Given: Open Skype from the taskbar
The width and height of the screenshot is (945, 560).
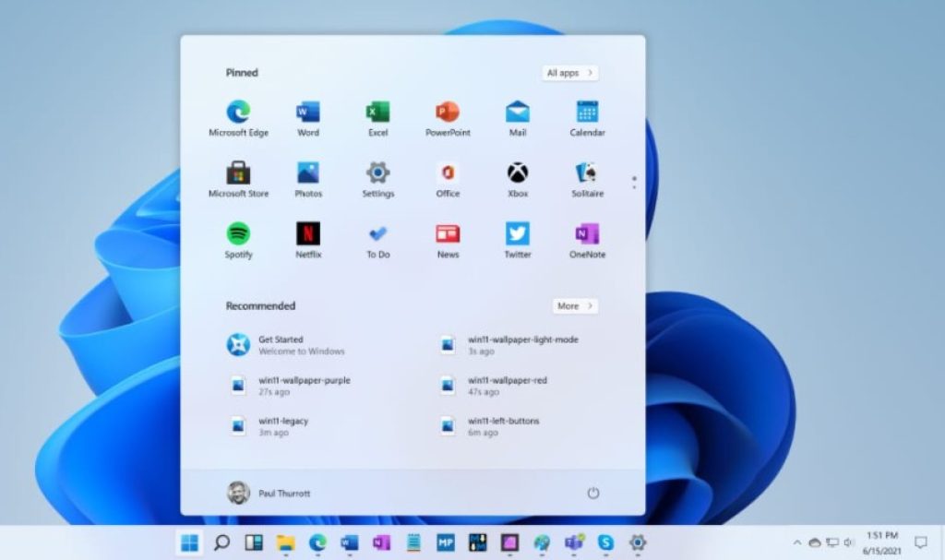Looking at the screenshot, I should 605,543.
